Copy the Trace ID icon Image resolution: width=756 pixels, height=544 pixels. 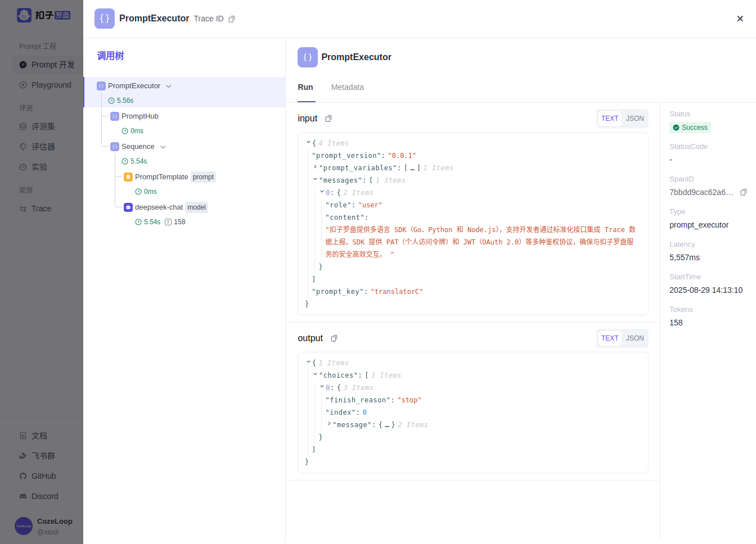click(232, 19)
